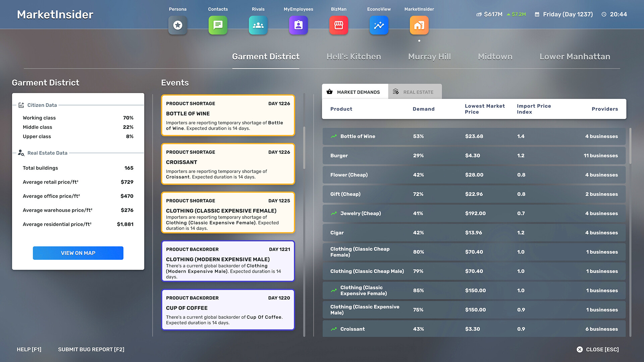This screenshot has width=644, height=362.
Task: Open the MyEmployees badge app icon
Action: pyautogui.click(x=298, y=25)
